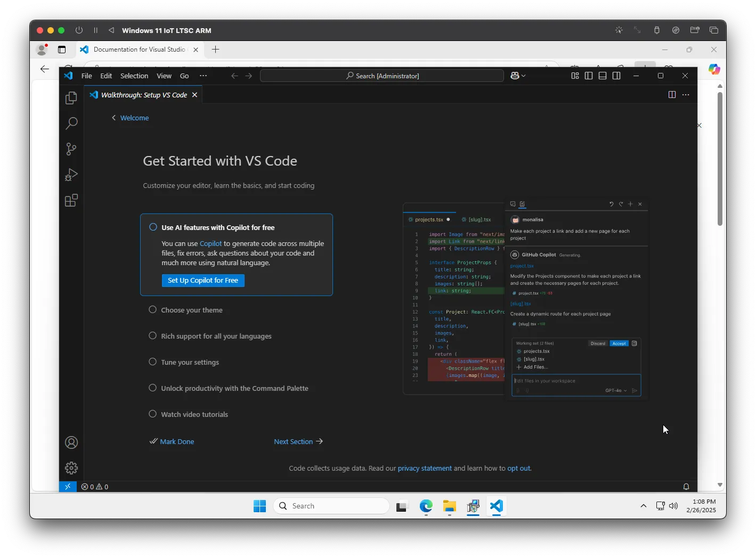Open the Search view in activity bar

pyautogui.click(x=71, y=124)
